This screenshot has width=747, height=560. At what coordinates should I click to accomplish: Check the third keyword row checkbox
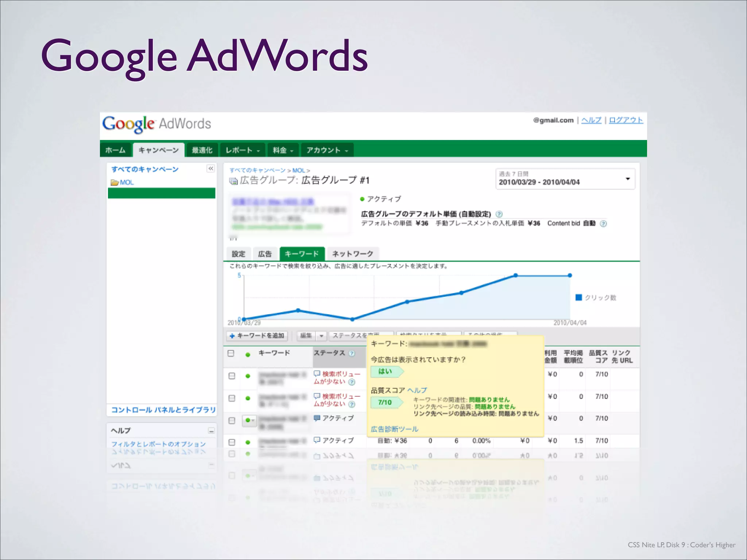pyautogui.click(x=232, y=420)
